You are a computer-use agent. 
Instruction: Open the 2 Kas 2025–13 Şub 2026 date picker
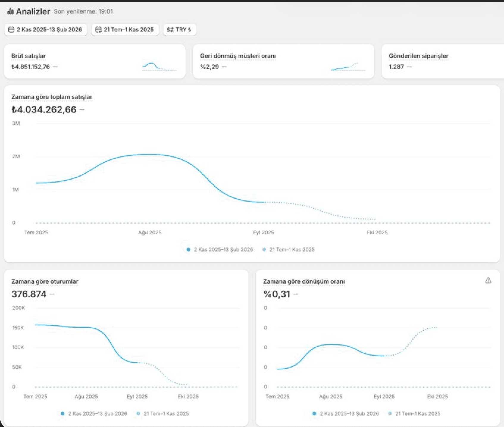(46, 29)
